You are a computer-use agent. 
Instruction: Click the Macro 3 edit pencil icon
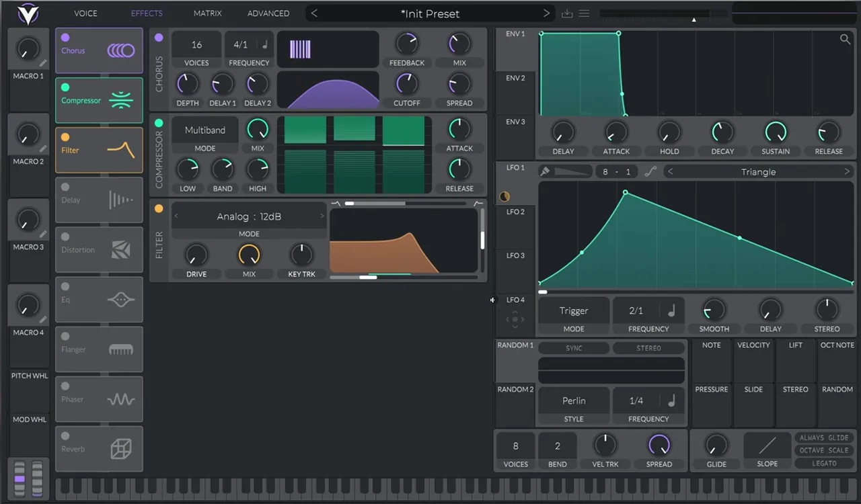tap(43, 234)
